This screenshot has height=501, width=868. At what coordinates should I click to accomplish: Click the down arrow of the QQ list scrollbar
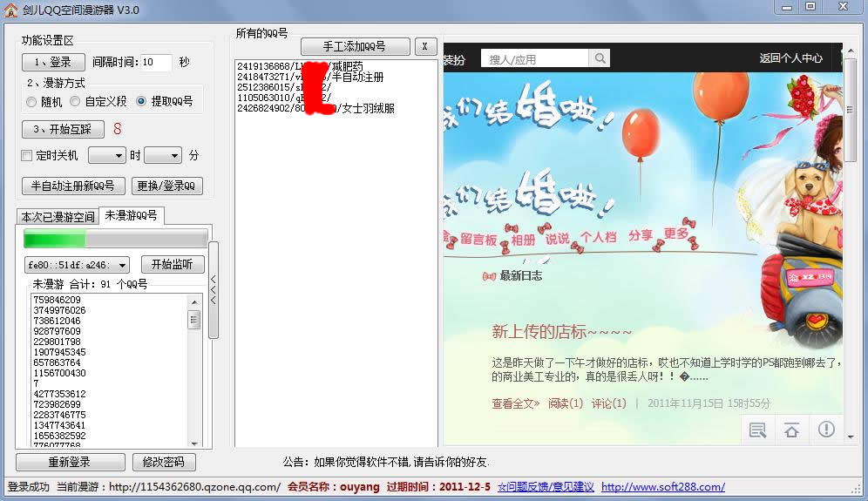193,443
